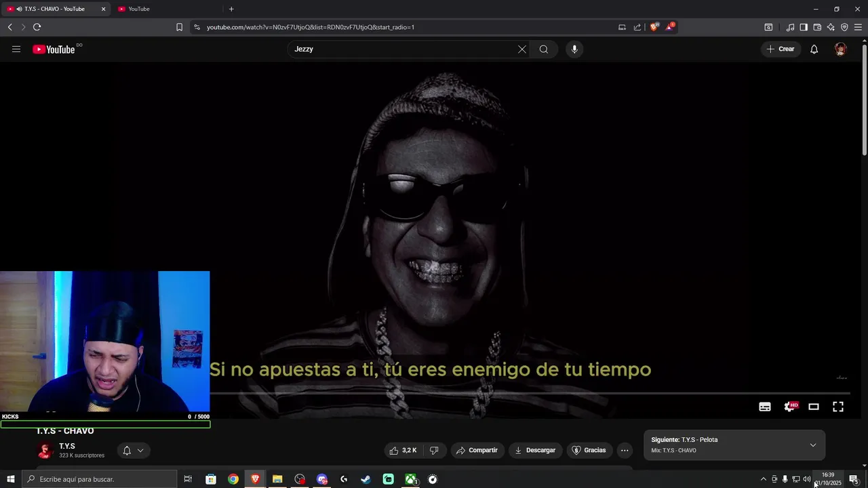Open the Brave Shields lion icon
This screenshot has height=488, width=868.
click(x=654, y=27)
